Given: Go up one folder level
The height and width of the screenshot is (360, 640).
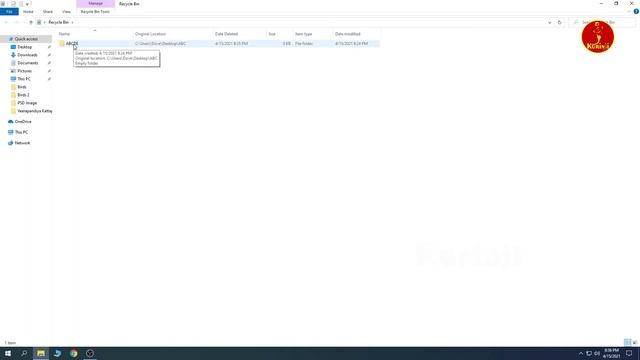Looking at the screenshot, I should click(31, 22).
